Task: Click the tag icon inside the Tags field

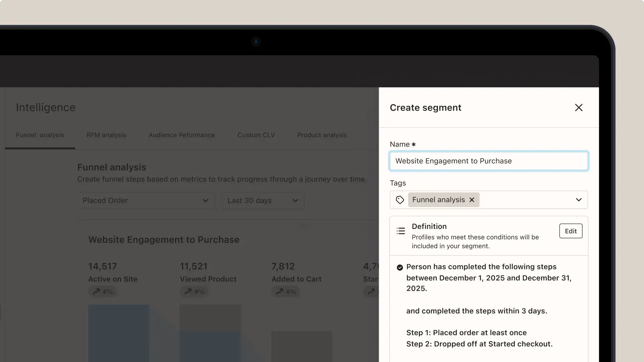Action: [399, 200]
